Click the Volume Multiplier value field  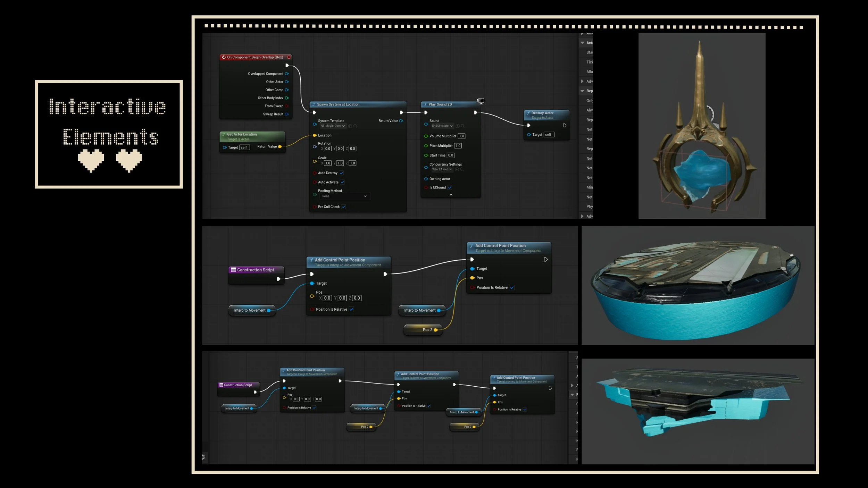coord(461,136)
